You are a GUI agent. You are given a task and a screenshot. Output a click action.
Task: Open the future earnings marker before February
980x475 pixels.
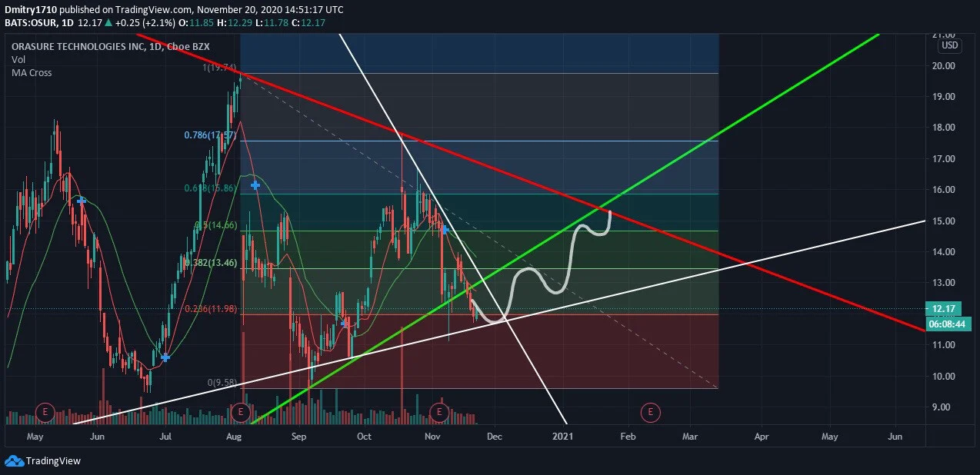tap(651, 413)
